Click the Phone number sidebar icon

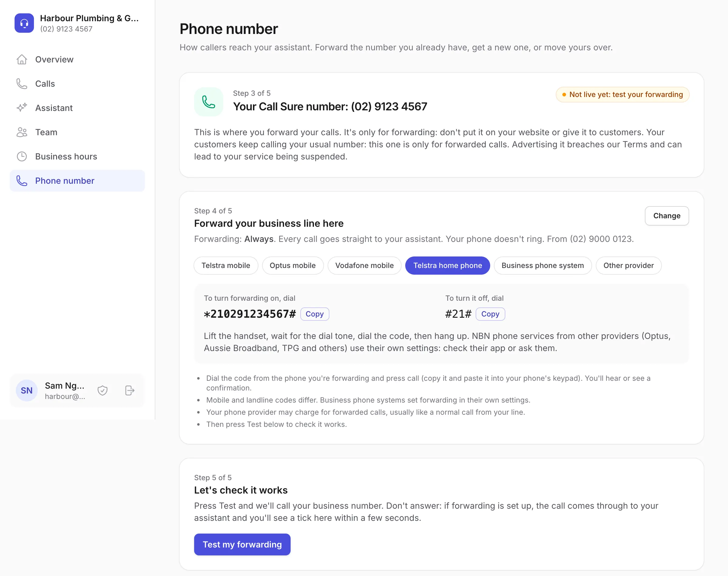pos(22,181)
